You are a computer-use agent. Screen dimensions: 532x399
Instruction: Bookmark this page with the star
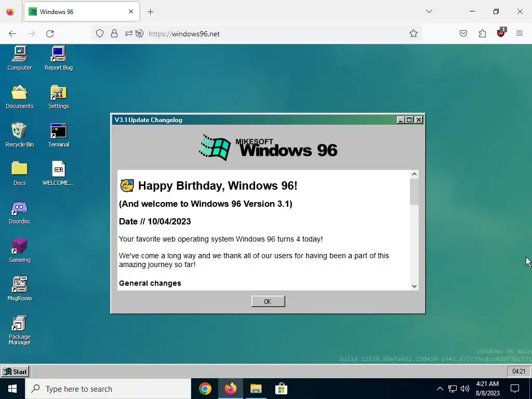413,34
